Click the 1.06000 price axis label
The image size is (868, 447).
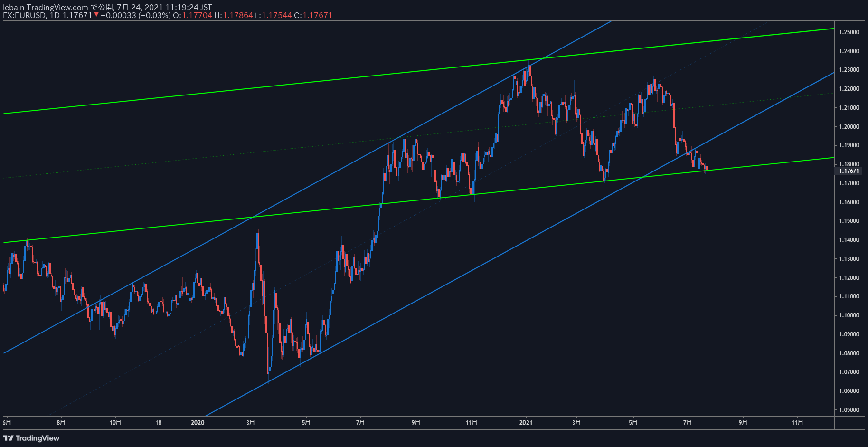(x=849, y=391)
